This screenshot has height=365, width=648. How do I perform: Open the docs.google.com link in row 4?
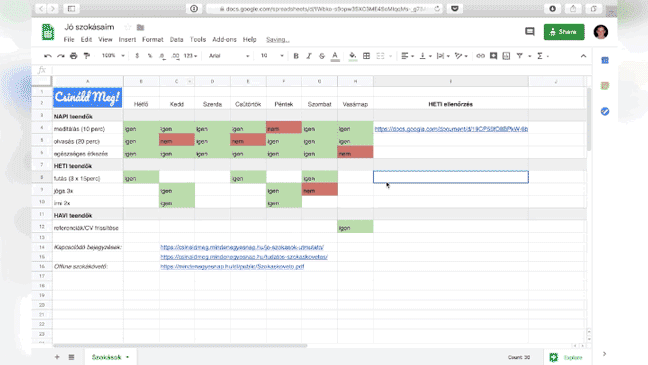click(x=451, y=129)
